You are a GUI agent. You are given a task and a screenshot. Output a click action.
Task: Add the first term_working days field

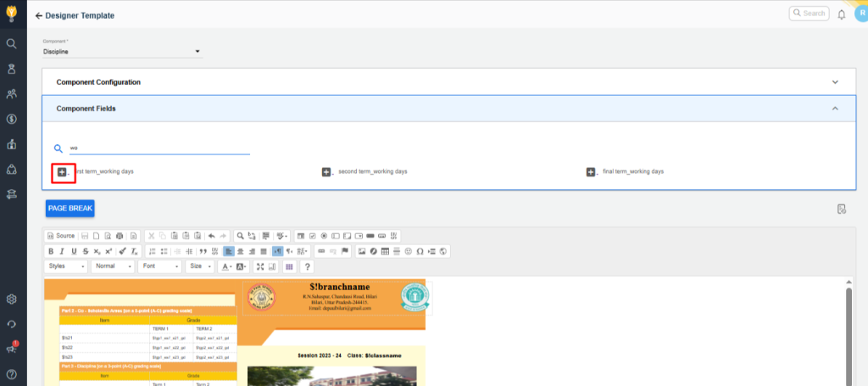click(63, 172)
